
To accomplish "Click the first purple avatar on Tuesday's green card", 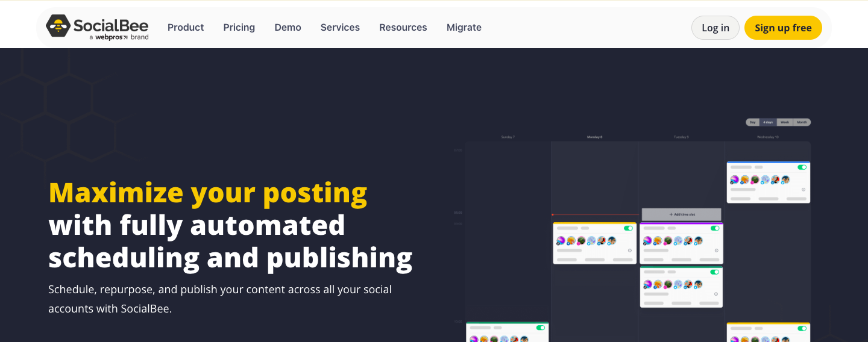I will 647,284.
